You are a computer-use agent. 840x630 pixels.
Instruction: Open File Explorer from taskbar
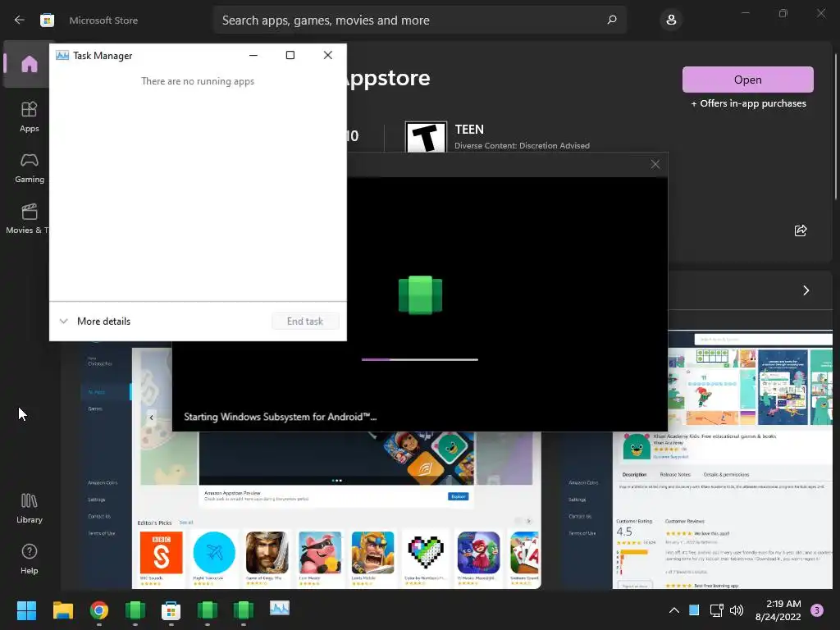tap(62, 610)
